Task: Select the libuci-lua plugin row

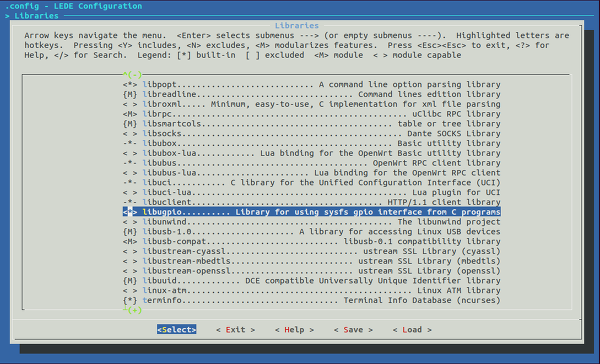Action: pyautogui.click(x=321, y=193)
